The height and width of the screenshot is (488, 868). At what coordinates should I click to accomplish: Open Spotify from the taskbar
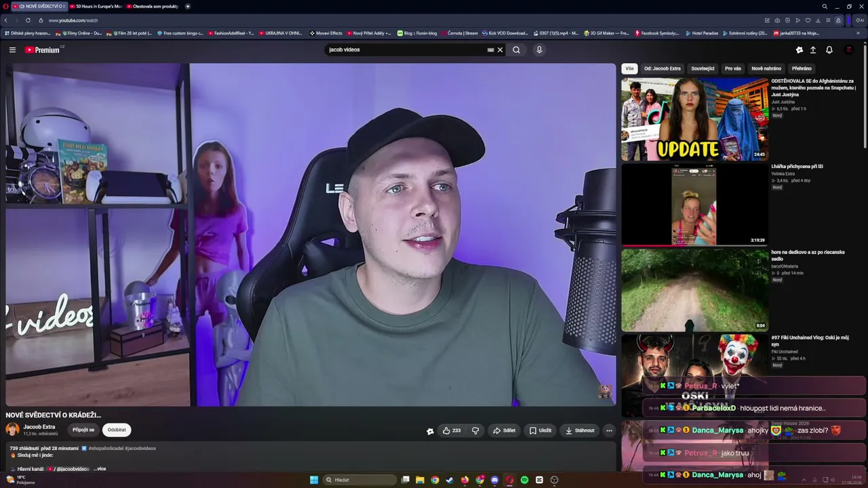(524, 480)
